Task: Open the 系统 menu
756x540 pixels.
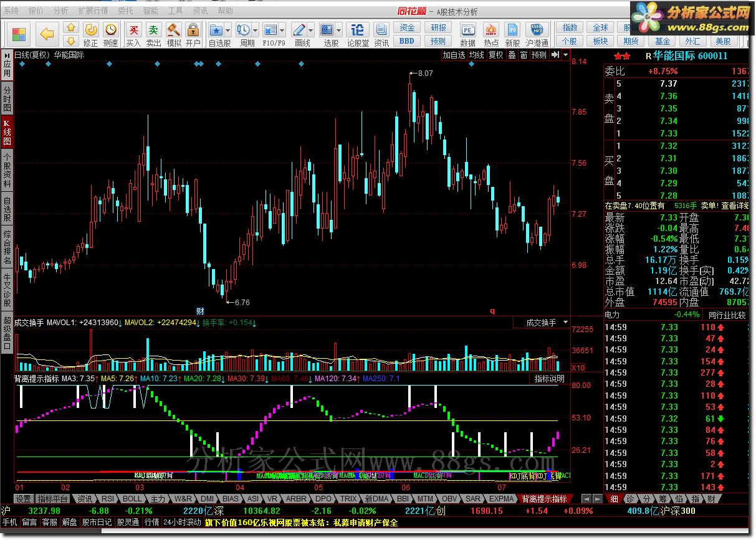Action: [x=11, y=11]
